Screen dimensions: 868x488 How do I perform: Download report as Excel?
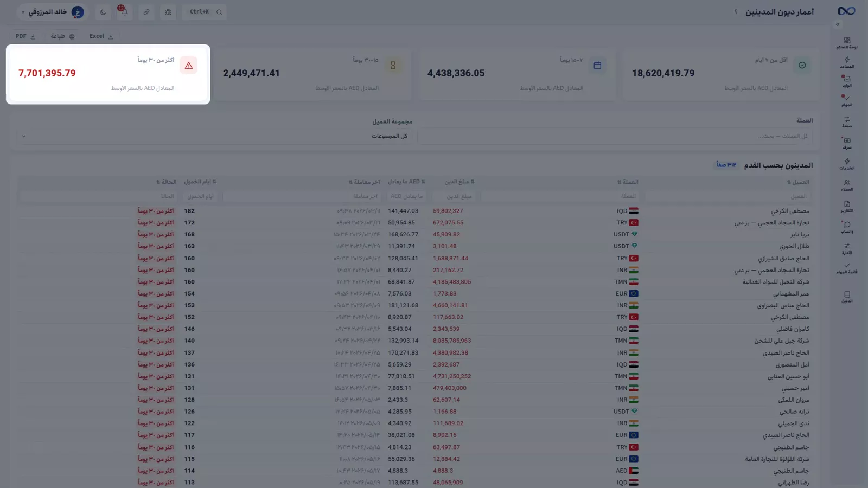pyautogui.click(x=101, y=36)
